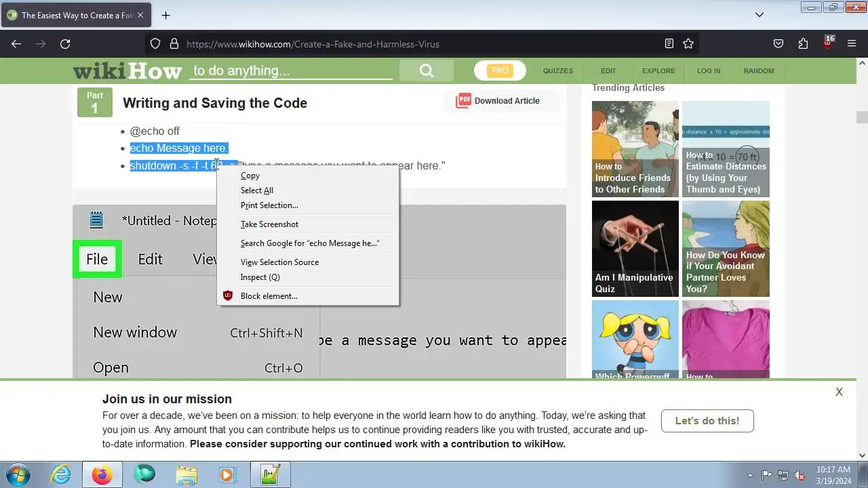The width and height of the screenshot is (868, 488).
Task: Click the Download Article button
Action: [502, 101]
